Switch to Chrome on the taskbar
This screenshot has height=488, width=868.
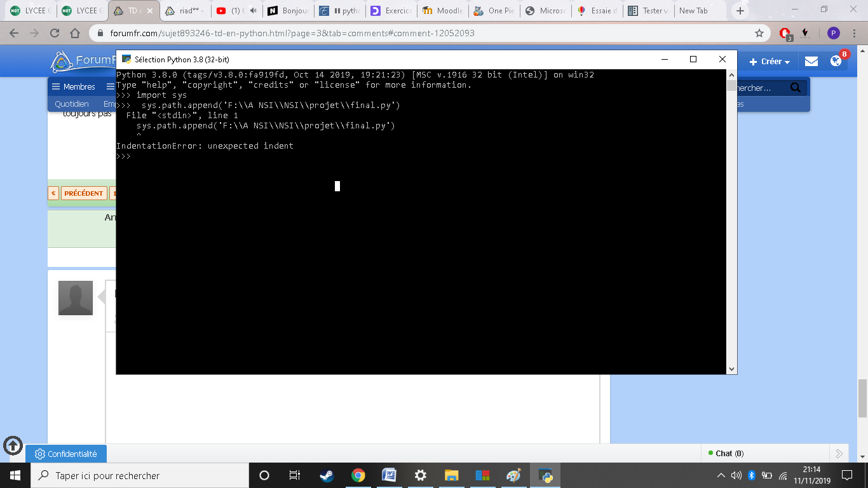point(358,475)
